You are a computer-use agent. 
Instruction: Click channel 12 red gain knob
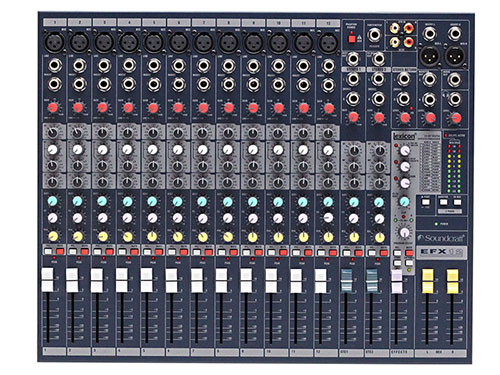pos(329,108)
